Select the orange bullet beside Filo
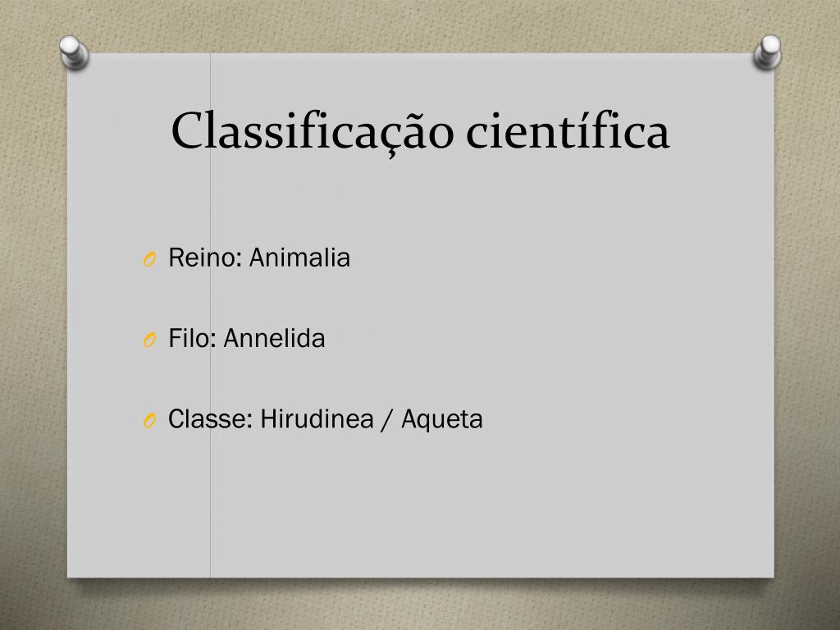 [149, 340]
